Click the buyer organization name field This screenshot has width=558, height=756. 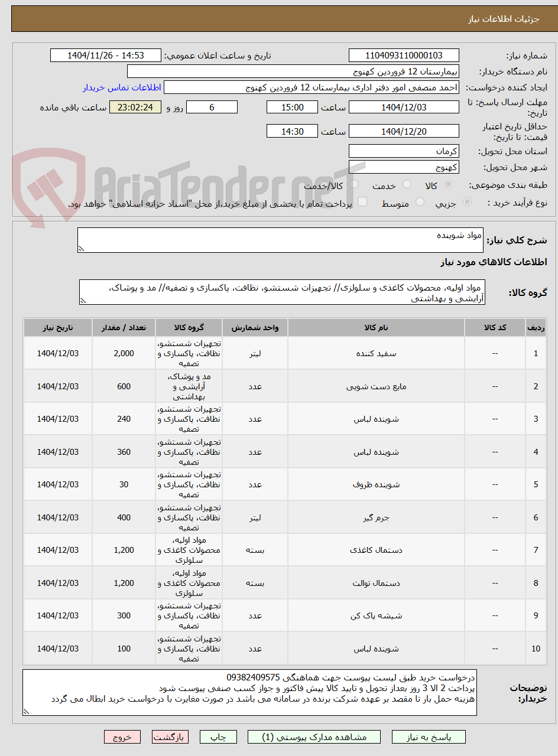(293, 71)
